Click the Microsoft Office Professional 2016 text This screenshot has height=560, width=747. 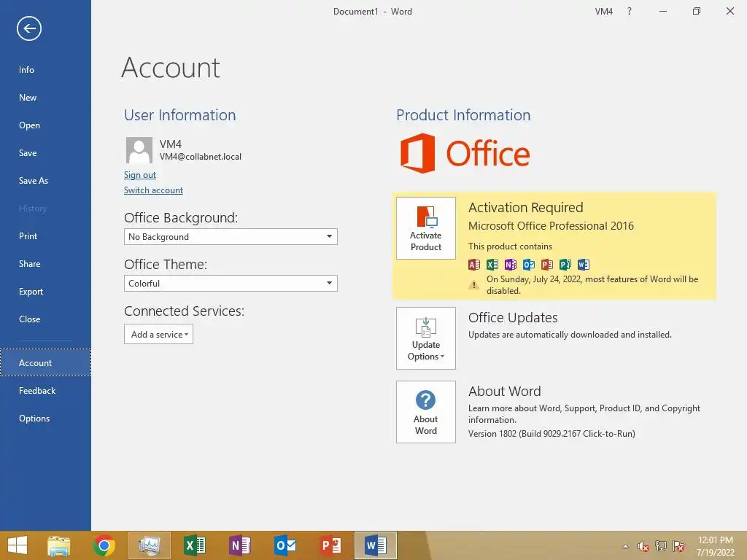[551, 226]
